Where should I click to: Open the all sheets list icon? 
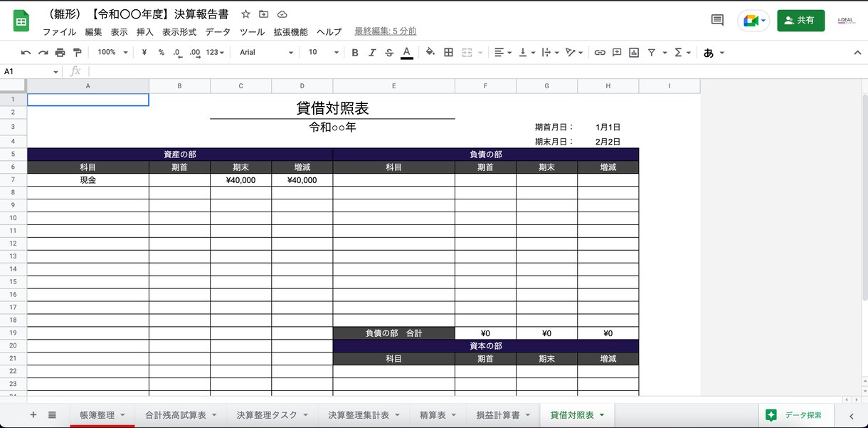click(x=52, y=414)
